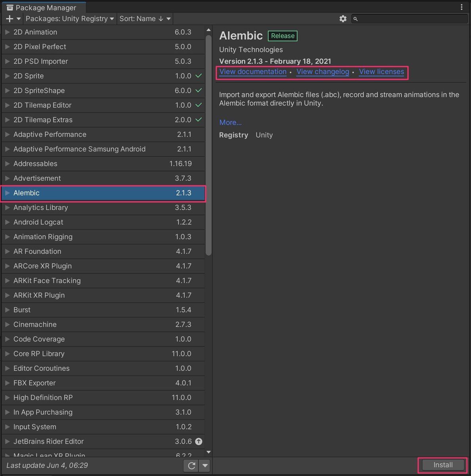
Task: Select the Addressables package
Action: 103,164
